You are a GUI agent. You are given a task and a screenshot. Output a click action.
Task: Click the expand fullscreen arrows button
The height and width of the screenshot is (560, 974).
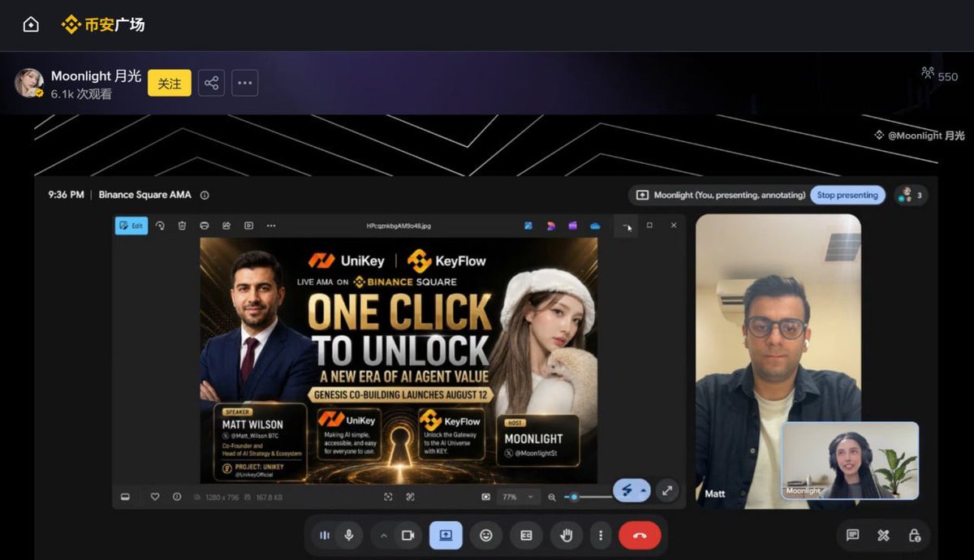[666, 490]
